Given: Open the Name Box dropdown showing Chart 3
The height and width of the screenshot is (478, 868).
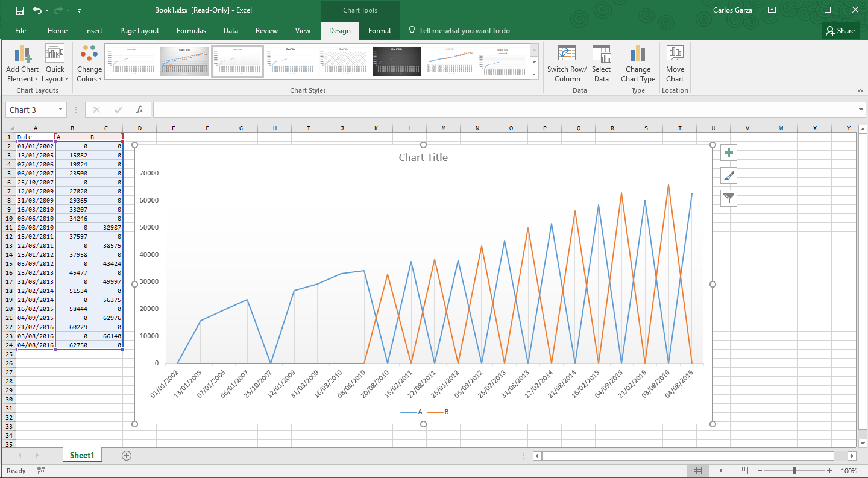Looking at the screenshot, I should click(x=60, y=110).
